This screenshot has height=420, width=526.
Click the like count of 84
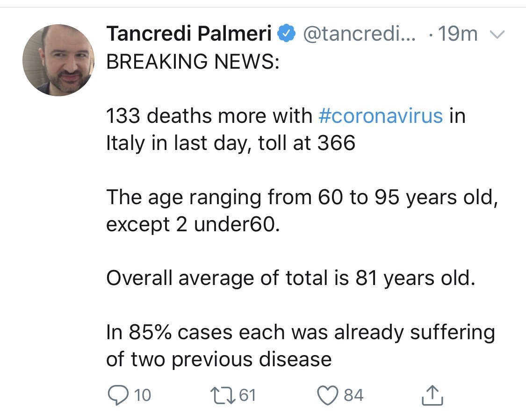(x=353, y=396)
